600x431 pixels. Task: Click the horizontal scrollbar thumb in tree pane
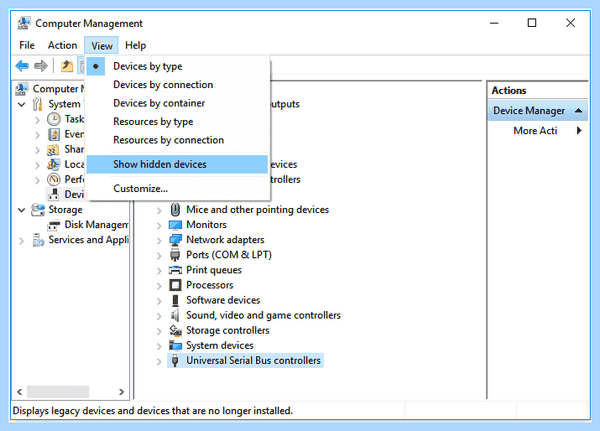click(58, 392)
